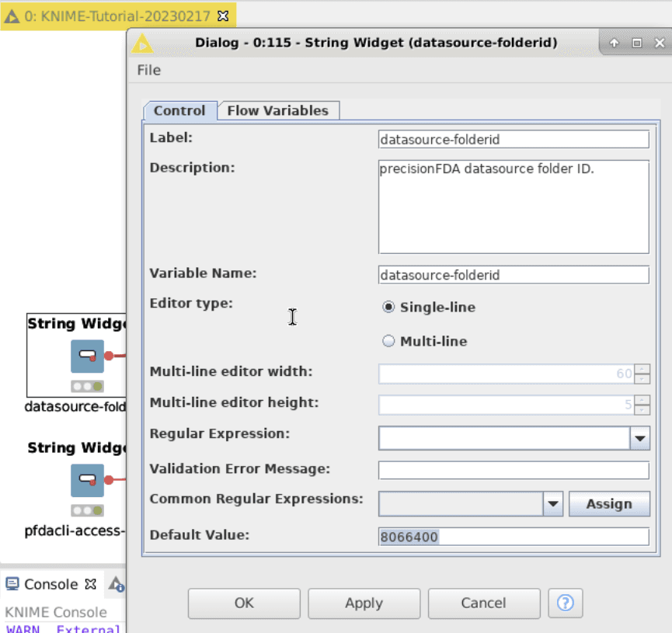Click the dialog's move-up arrow title bar icon

[615, 43]
